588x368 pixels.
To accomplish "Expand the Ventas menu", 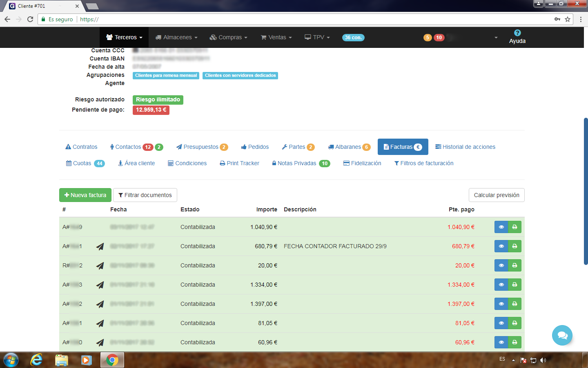I will click(x=276, y=37).
